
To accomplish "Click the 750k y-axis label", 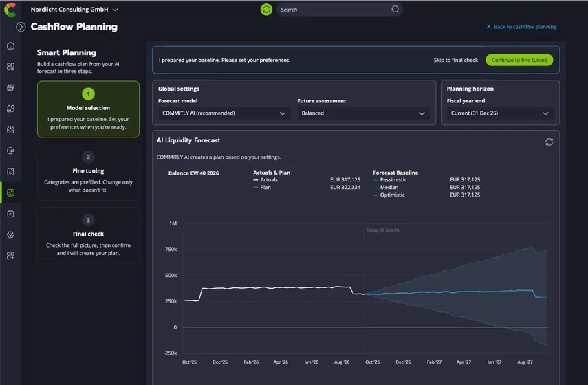I will click(x=171, y=250).
